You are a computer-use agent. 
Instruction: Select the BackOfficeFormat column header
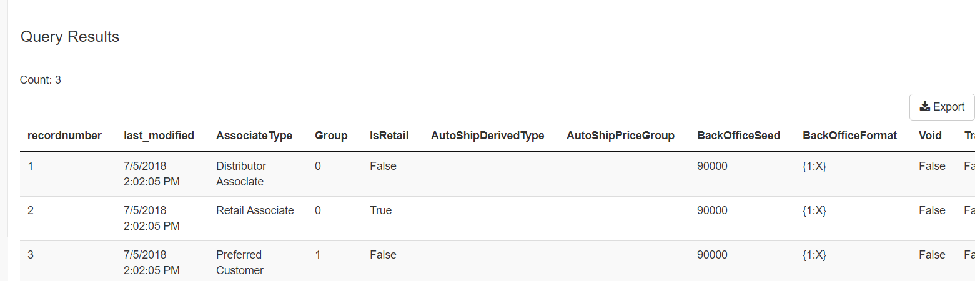pos(849,136)
